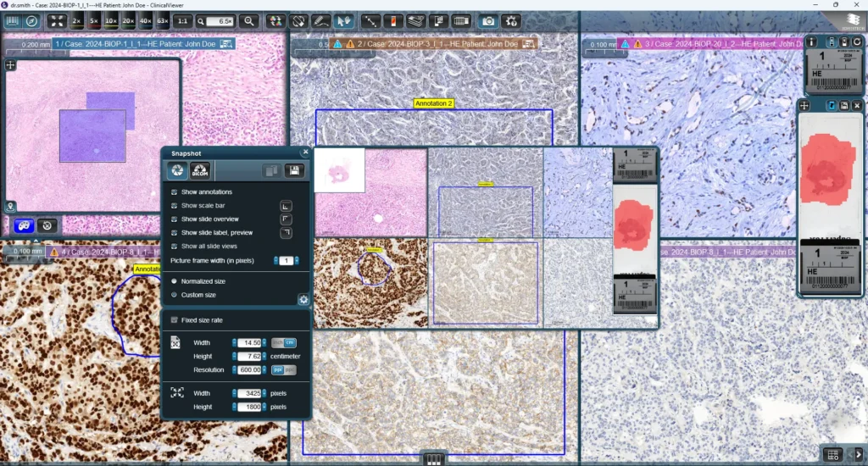Open the color adjustment icon
Image resolution: width=868 pixels, height=466 pixels.
275,21
